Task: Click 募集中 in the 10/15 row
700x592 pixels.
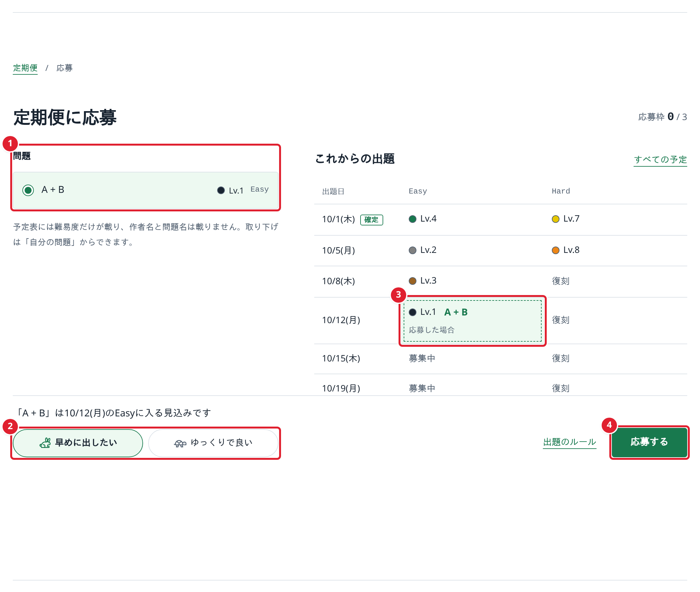Action: click(x=422, y=358)
